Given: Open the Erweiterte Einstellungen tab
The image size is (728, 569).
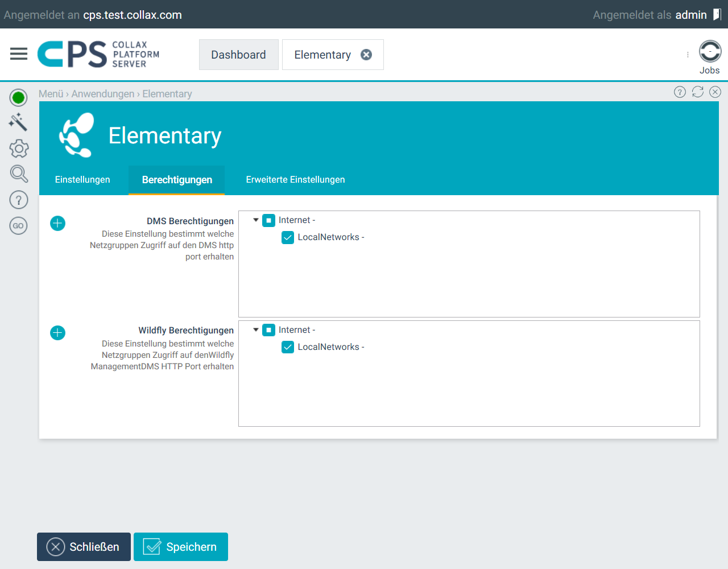Looking at the screenshot, I should pyautogui.click(x=295, y=180).
